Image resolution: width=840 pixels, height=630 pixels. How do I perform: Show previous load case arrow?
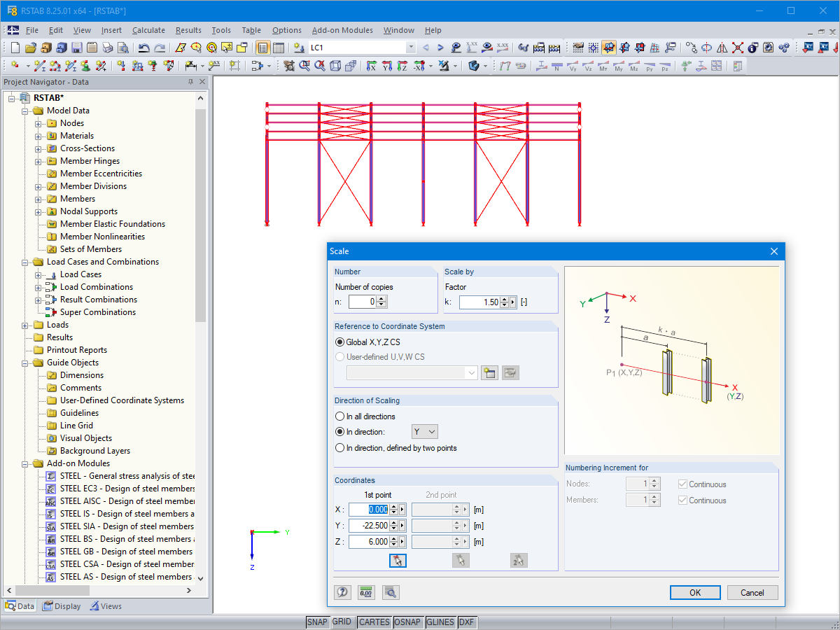pos(425,48)
